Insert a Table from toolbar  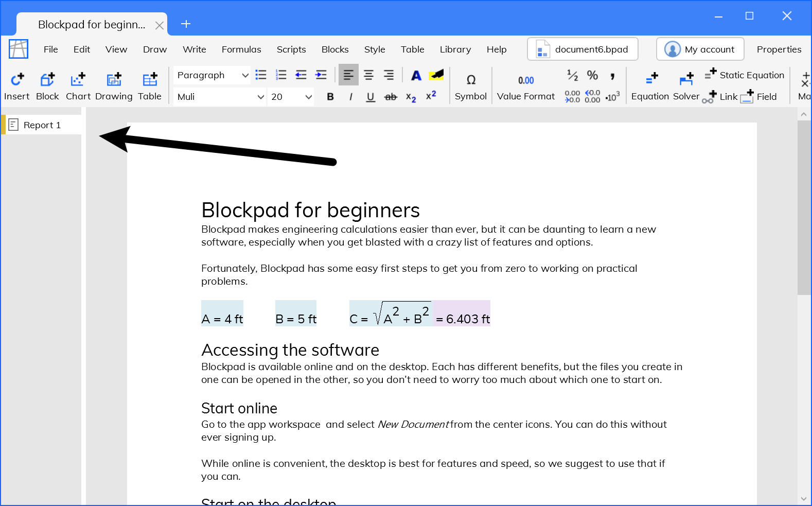pos(150,86)
